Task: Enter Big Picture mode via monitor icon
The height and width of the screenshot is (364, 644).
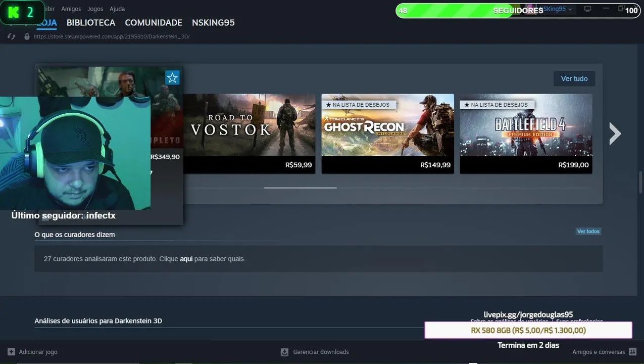Action: pos(587,9)
